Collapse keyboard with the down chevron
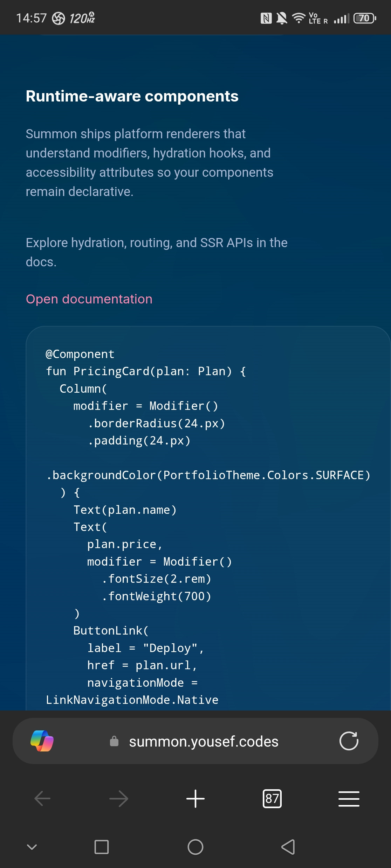 click(32, 847)
